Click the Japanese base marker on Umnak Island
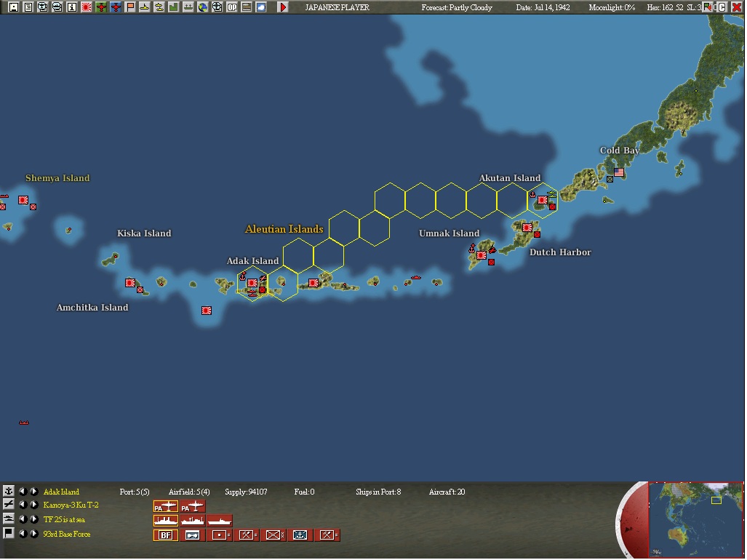This screenshot has width=747, height=560. [482, 255]
